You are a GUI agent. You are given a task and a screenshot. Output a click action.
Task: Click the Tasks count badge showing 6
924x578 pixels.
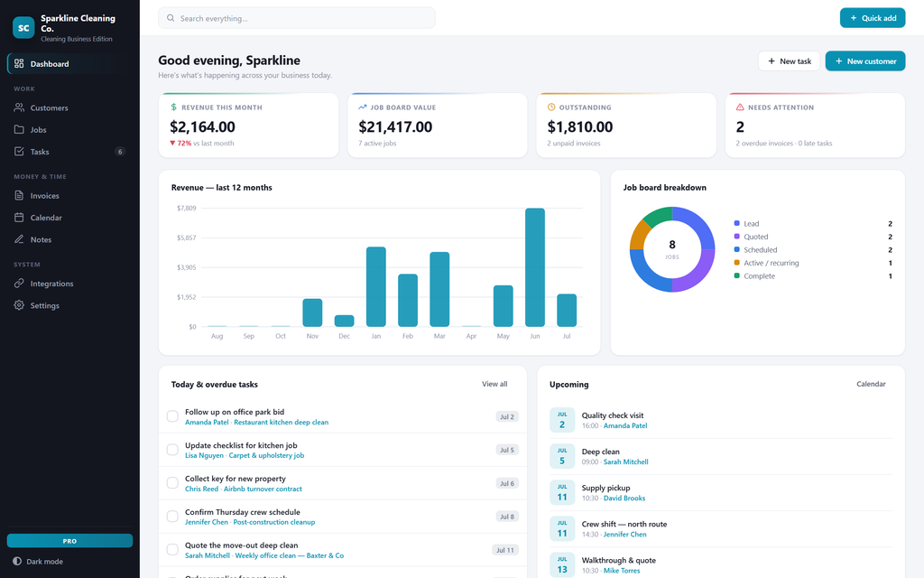[120, 152]
